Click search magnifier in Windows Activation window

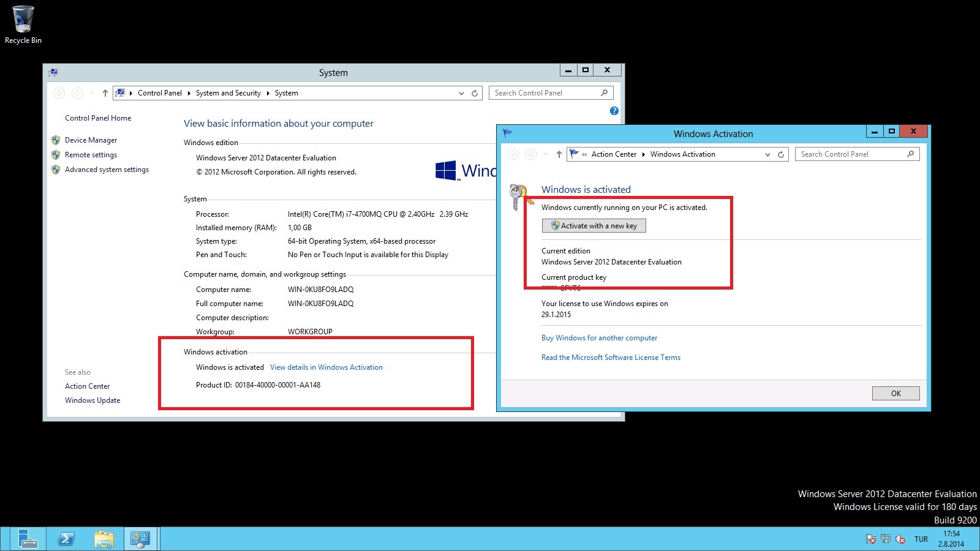[x=910, y=154]
